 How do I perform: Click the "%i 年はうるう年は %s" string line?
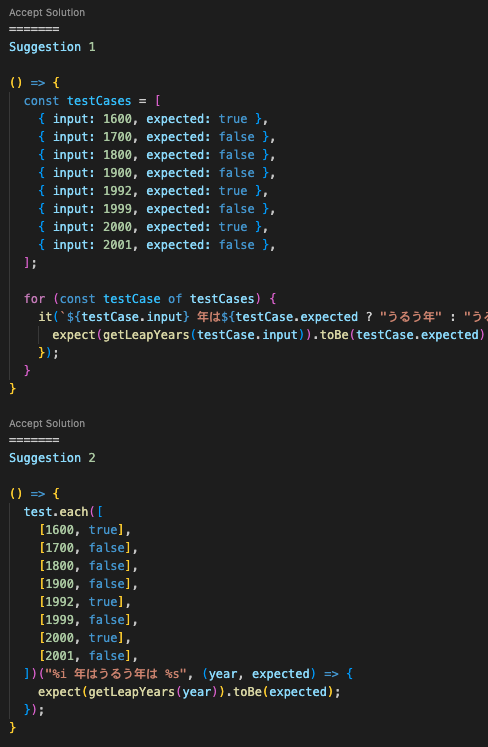pos(188,674)
